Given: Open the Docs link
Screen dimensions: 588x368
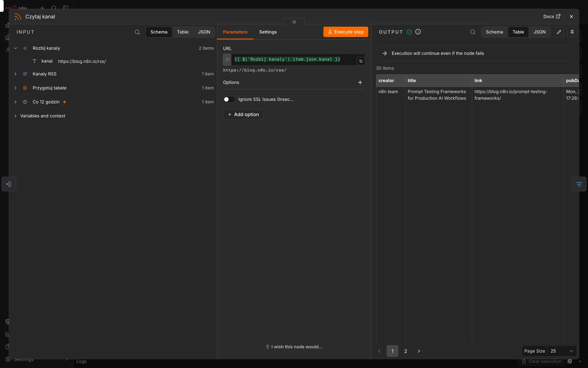Looking at the screenshot, I should [x=552, y=17].
